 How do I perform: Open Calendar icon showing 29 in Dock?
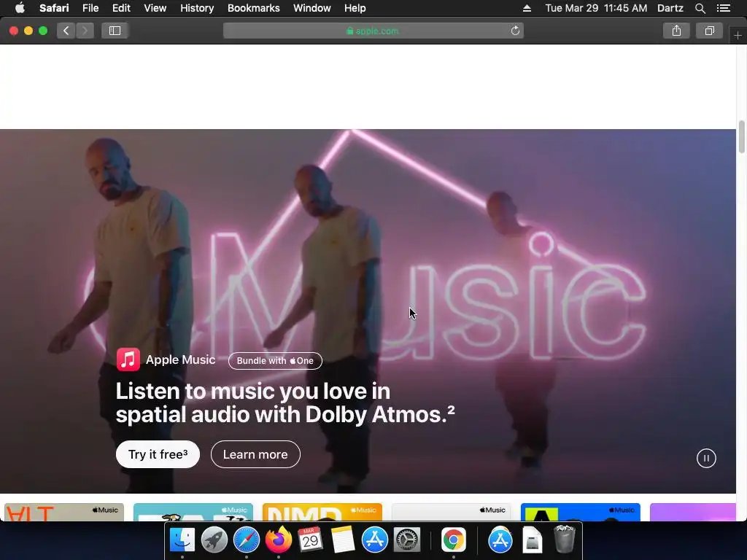click(310, 540)
